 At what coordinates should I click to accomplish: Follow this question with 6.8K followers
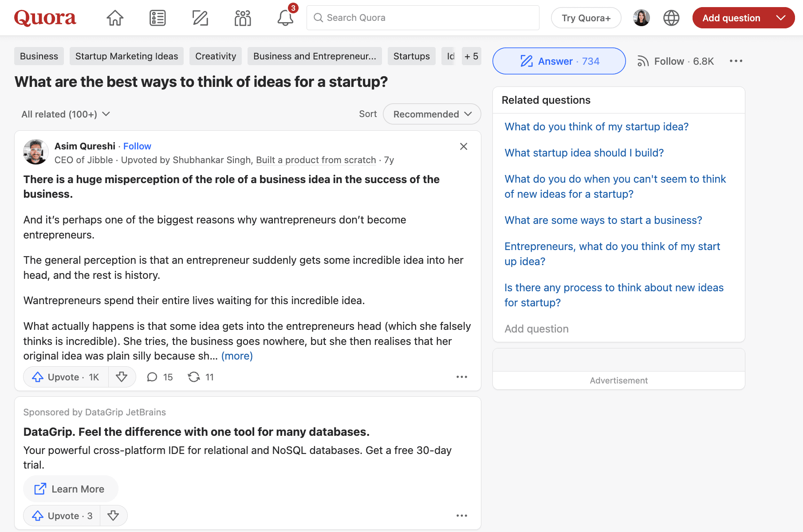(x=676, y=61)
